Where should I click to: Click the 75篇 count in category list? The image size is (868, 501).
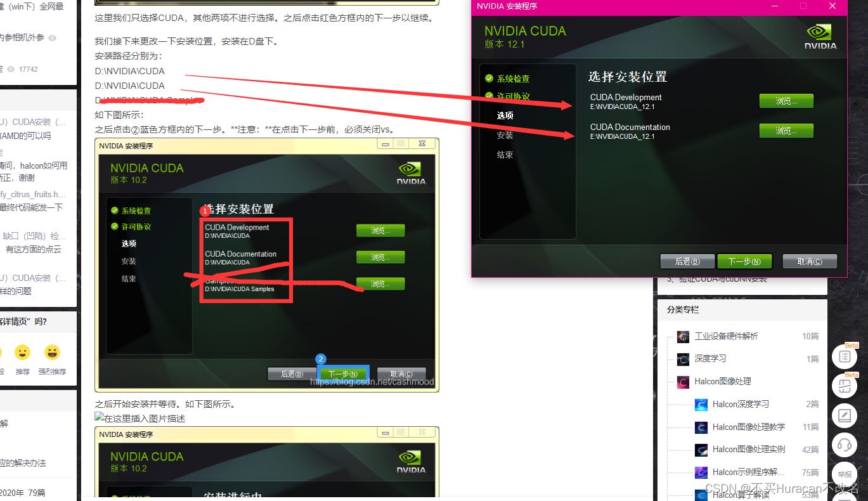click(810, 472)
